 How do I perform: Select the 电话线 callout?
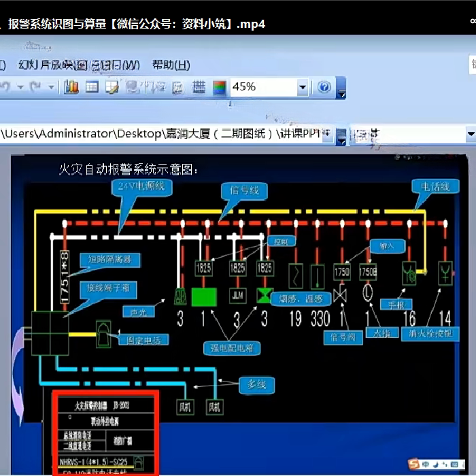point(435,187)
